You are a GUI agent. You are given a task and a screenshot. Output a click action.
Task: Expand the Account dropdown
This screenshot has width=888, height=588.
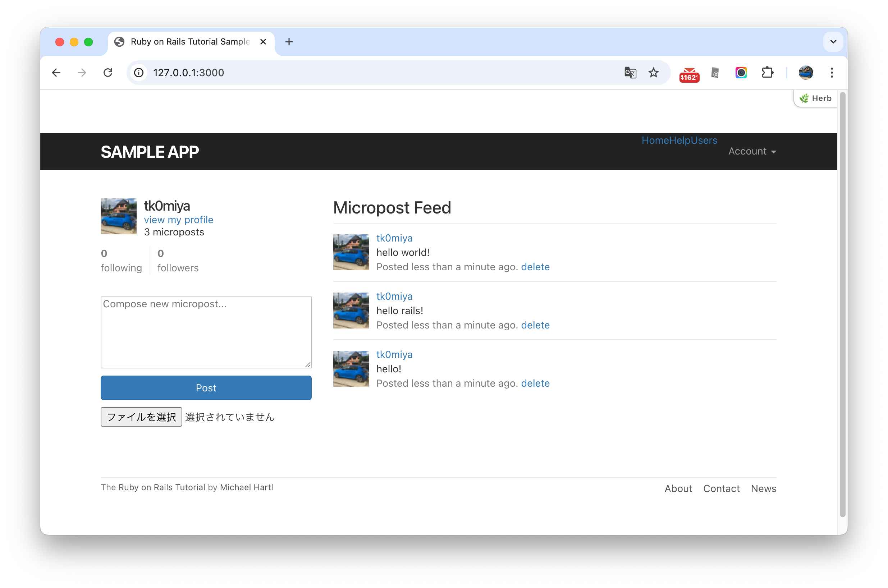coord(752,151)
